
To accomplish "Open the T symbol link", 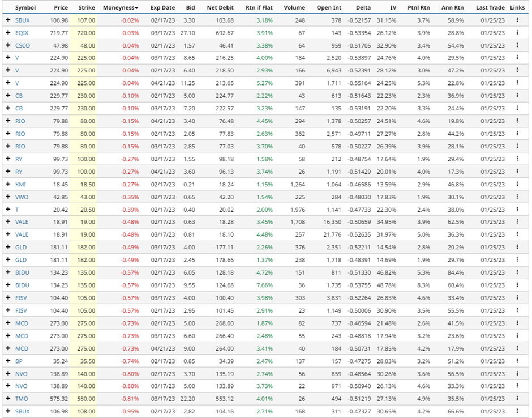I will click(x=17, y=210).
